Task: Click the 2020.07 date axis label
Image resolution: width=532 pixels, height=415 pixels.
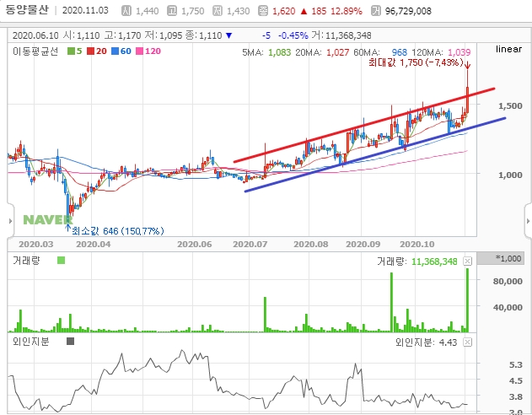Action: (x=250, y=245)
